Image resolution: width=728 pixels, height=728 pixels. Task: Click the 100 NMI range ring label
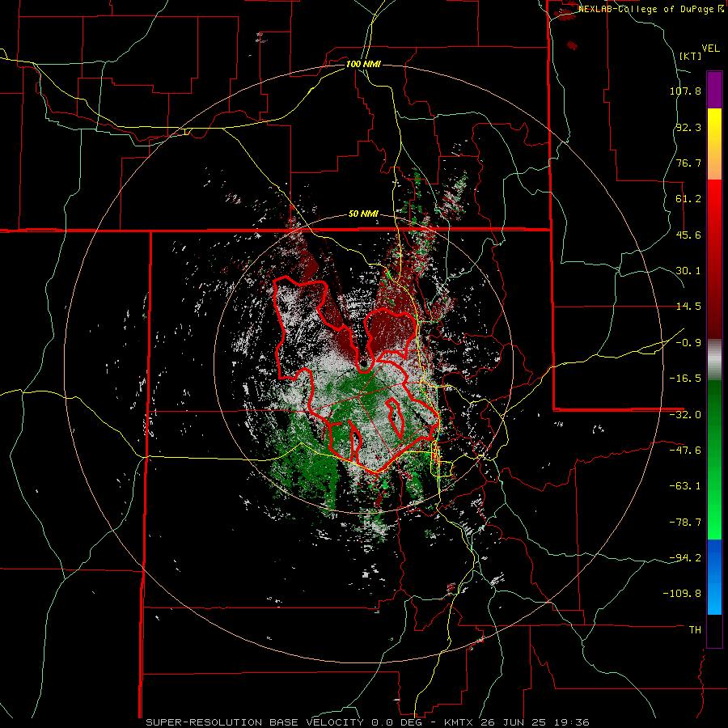point(363,64)
